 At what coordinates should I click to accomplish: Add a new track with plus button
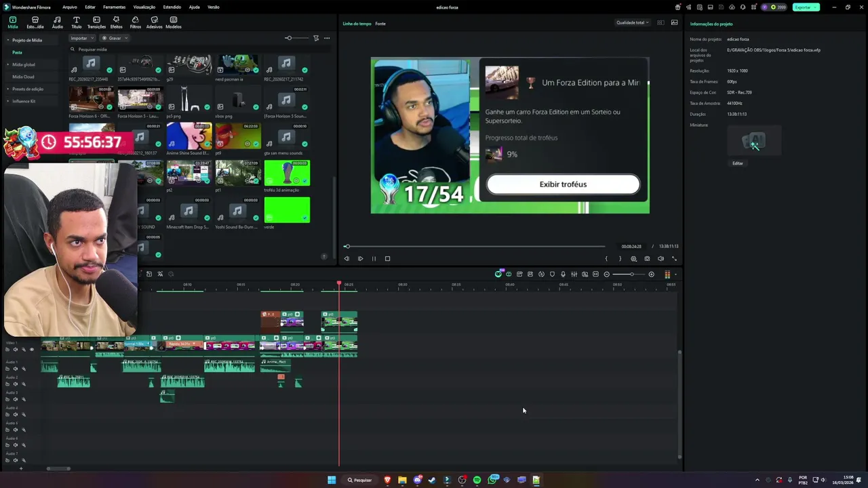(x=20, y=468)
